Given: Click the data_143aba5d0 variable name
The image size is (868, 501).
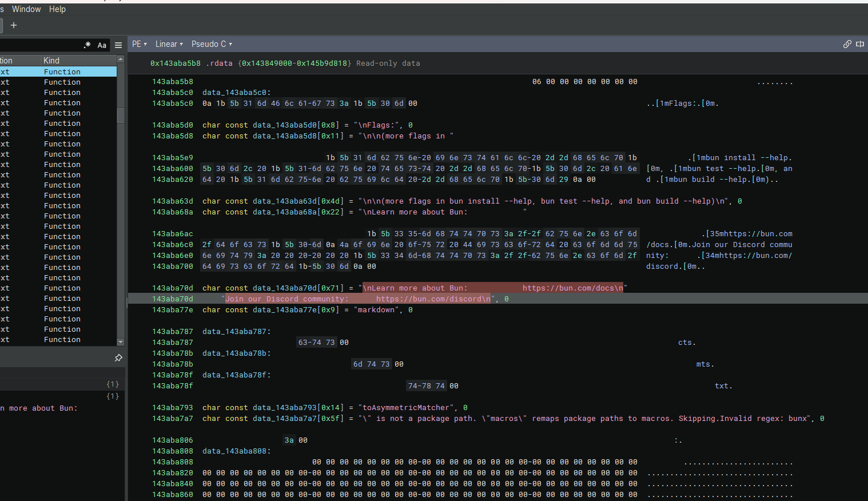Looking at the screenshot, I should (x=284, y=125).
